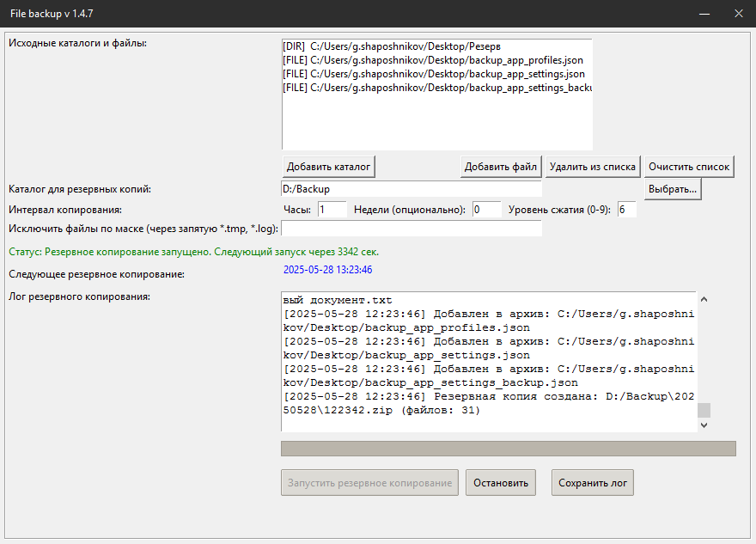Click the log scrollbar down arrow
756x544 pixels.
pos(704,425)
